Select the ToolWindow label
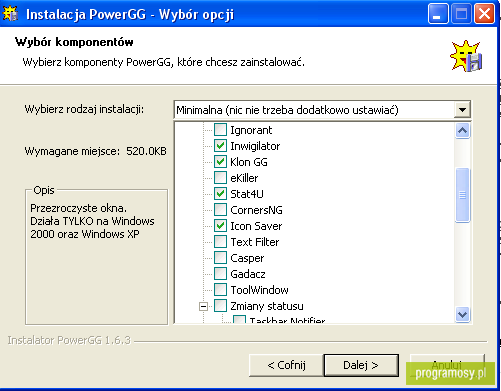The width and height of the screenshot is (501, 391). tap(259, 290)
